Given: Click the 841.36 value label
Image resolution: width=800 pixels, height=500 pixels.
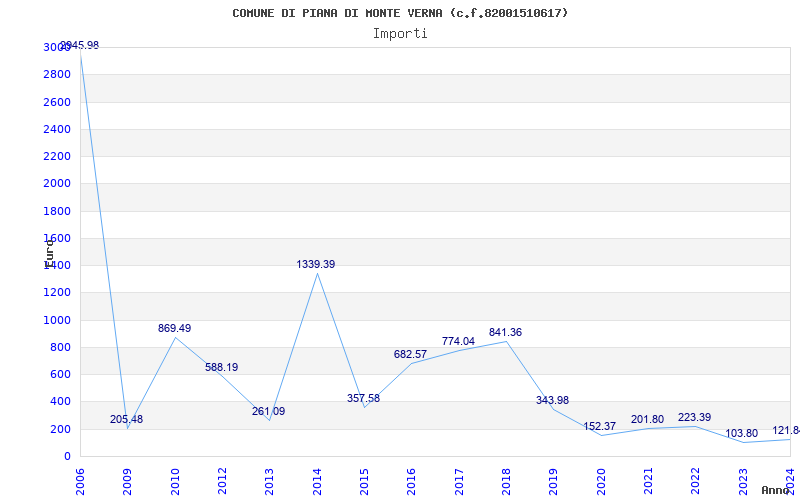Looking at the screenshot, I should 505,332.
